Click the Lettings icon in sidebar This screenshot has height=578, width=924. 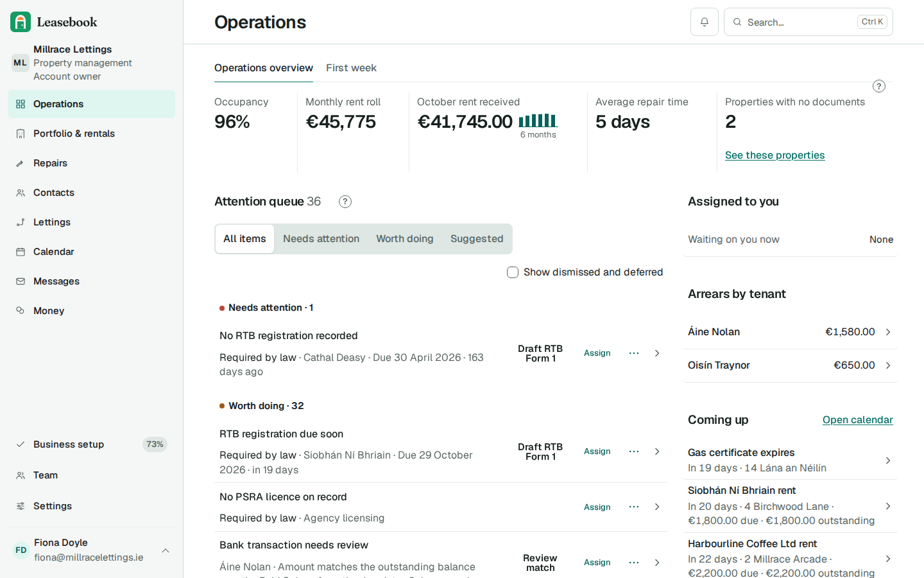(x=21, y=222)
